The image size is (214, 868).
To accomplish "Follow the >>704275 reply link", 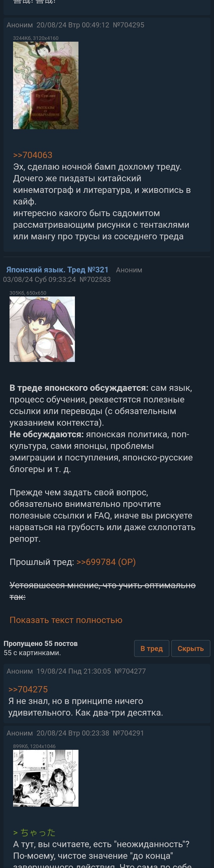I will tap(28, 689).
